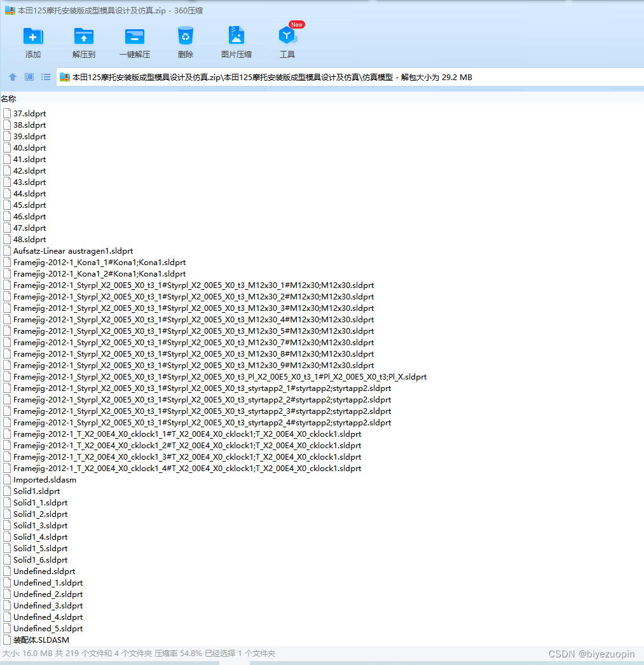Image resolution: width=644 pixels, height=665 pixels.
Task: Open the 图片压缩 image compression tool
Action: pyautogui.click(x=236, y=43)
